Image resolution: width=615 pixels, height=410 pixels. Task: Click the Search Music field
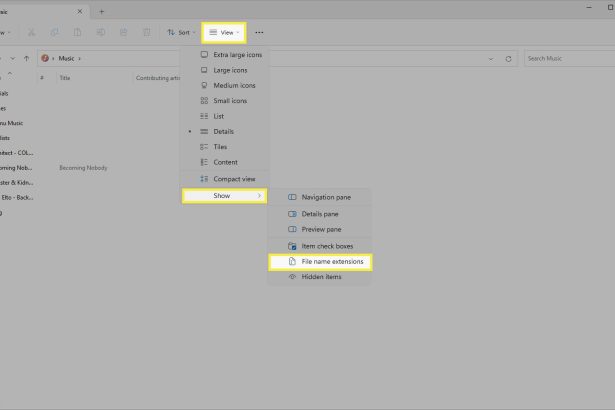[570, 58]
